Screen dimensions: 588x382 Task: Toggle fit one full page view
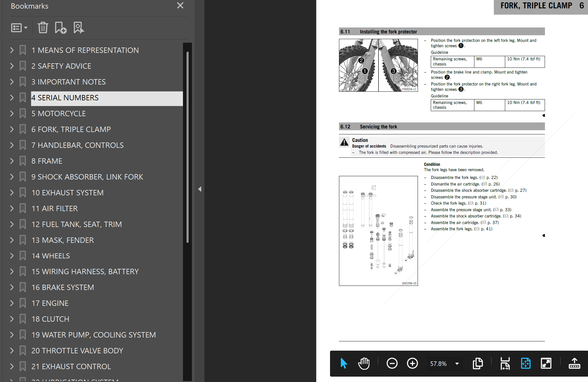(x=526, y=363)
